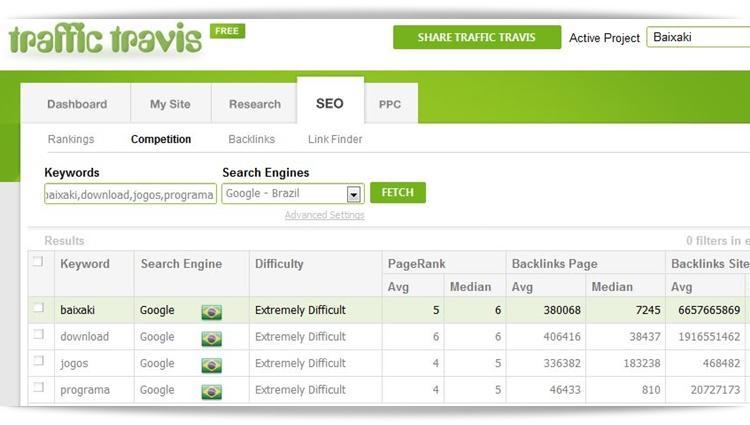Click the FETCH button
The width and height of the screenshot is (750, 425).
[397, 193]
